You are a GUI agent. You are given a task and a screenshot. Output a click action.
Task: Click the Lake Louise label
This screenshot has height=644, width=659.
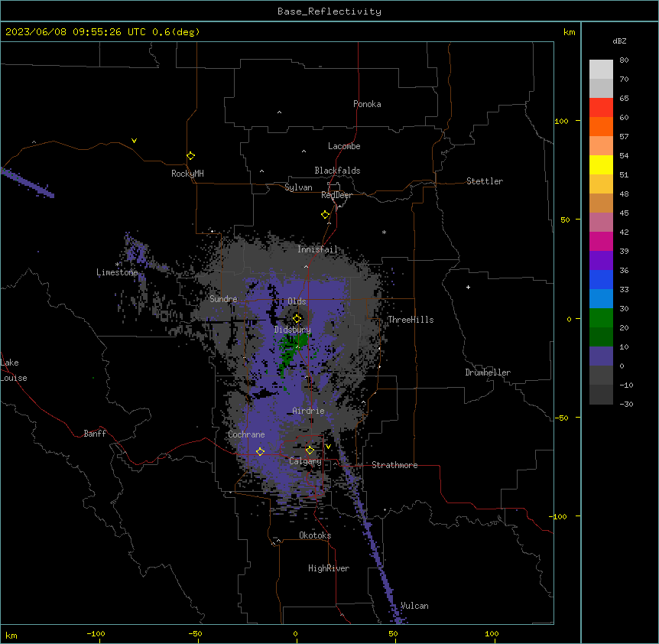tap(14, 370)
